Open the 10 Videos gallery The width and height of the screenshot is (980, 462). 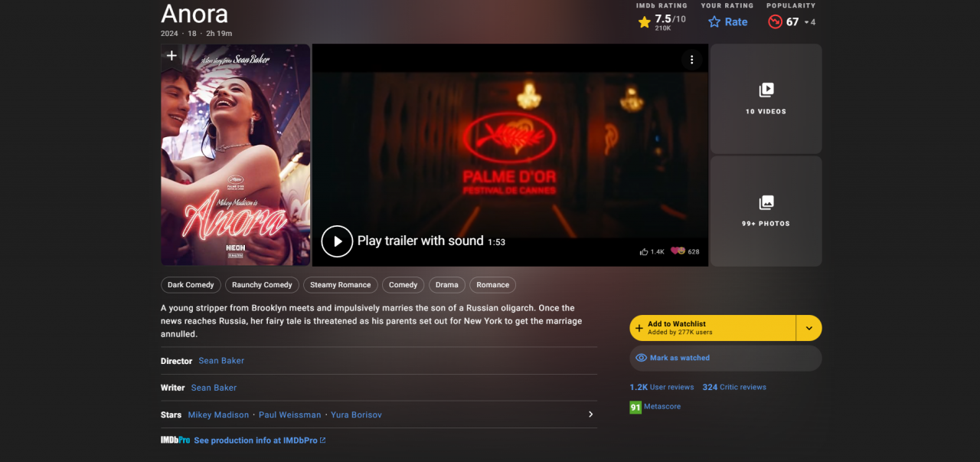766,99
